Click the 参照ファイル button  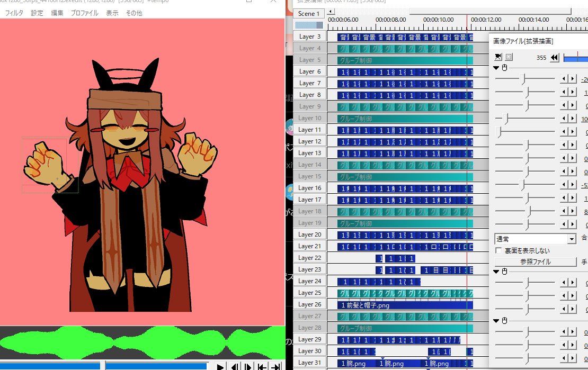pyautogui.click(x=535, y=261)
